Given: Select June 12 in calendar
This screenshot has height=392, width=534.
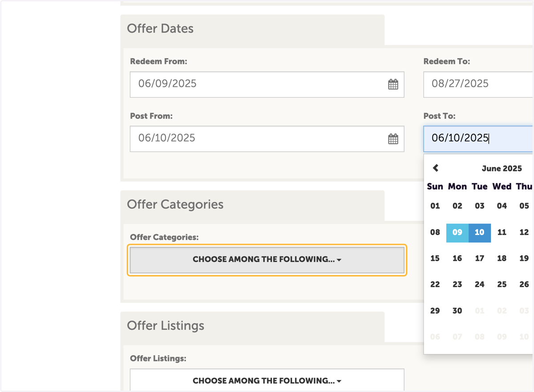Looking at the screenshot, I should (524, 232).
